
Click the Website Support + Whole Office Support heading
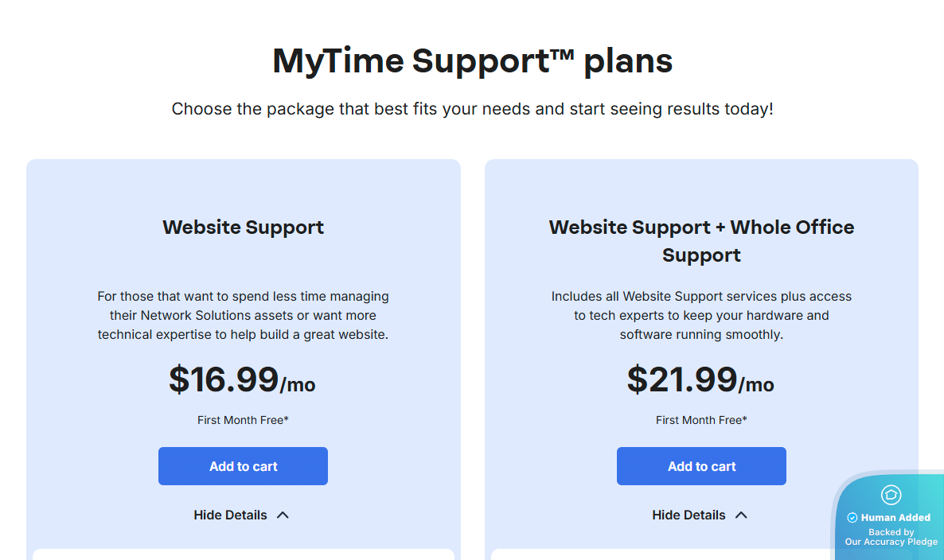(x=701, y=240)
